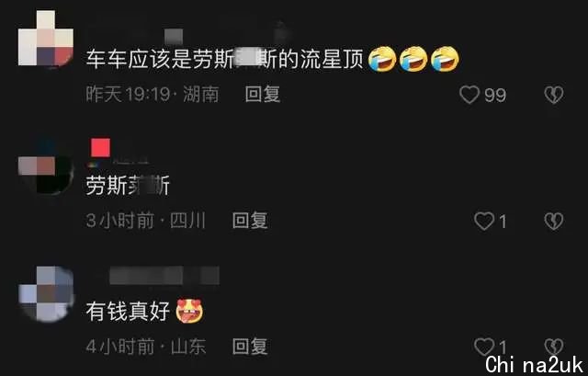
Task: Like the Sichuan comment 劳斯莱斯
Action: pos(484,221)
